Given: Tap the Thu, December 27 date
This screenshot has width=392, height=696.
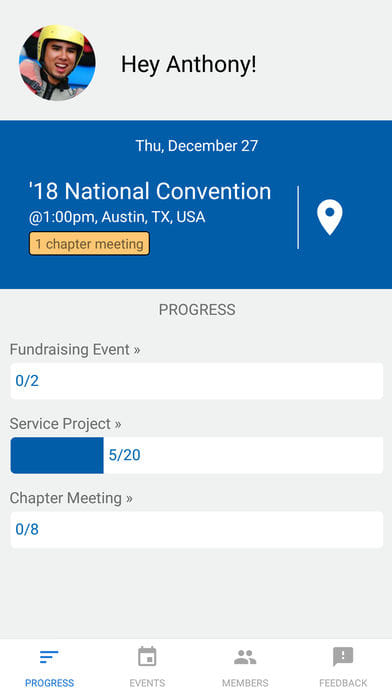Looking at the screenshot, I should click(197, 146).
